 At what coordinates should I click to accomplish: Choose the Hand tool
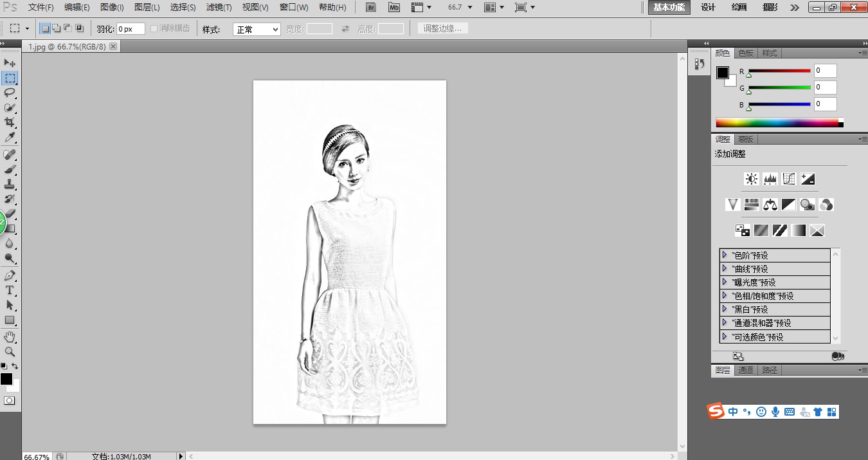[x=10, y=337]
